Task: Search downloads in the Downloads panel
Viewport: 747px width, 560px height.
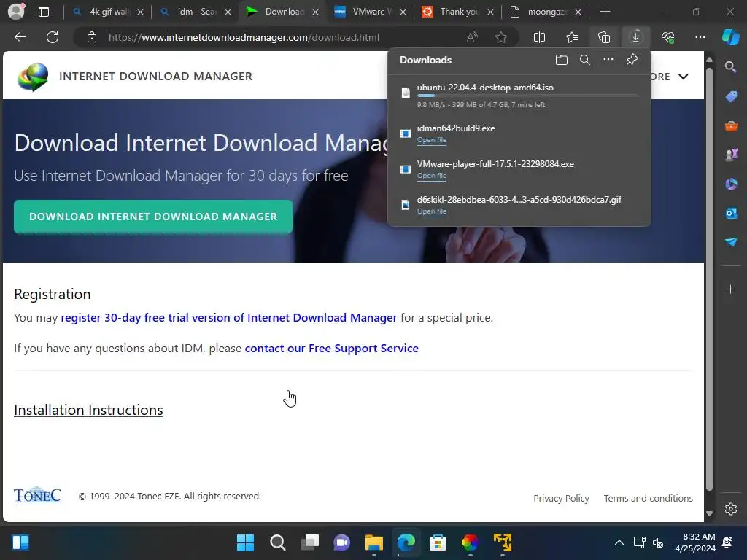Action: tap(585, 60)
